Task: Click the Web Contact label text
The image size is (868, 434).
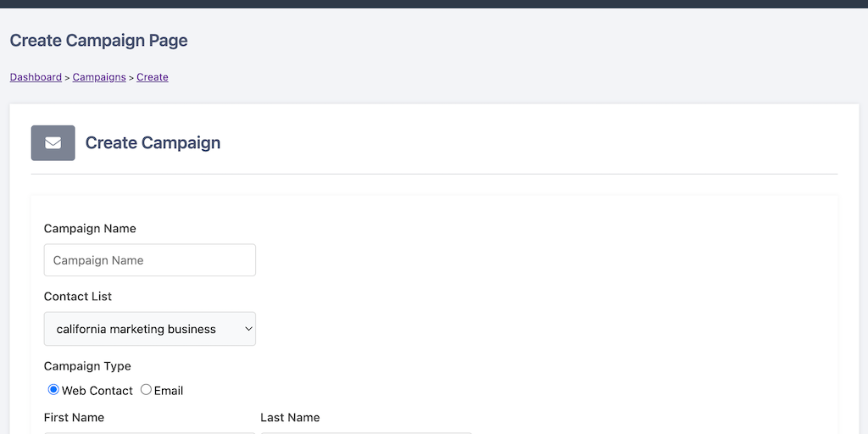Action: click(x=97, y=391)
